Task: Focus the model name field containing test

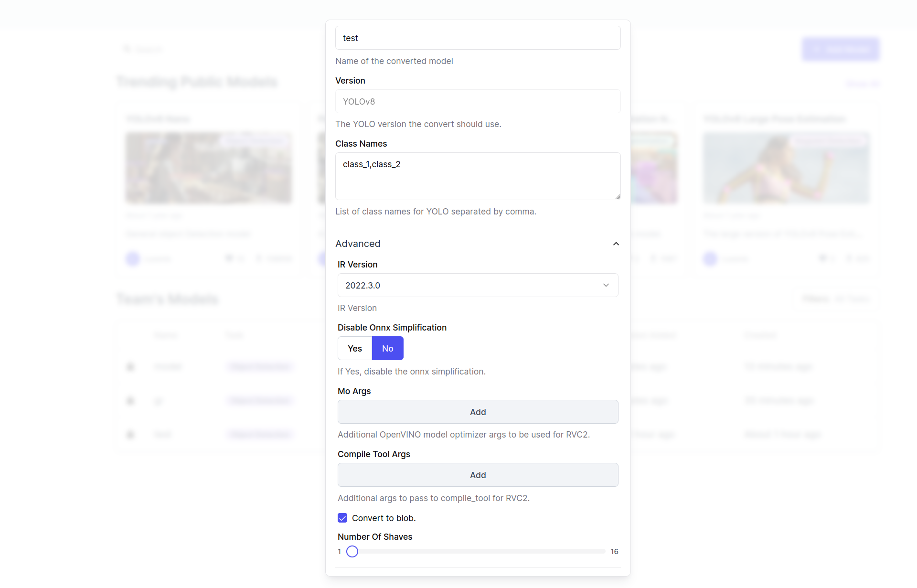Action: coord(477,38)
